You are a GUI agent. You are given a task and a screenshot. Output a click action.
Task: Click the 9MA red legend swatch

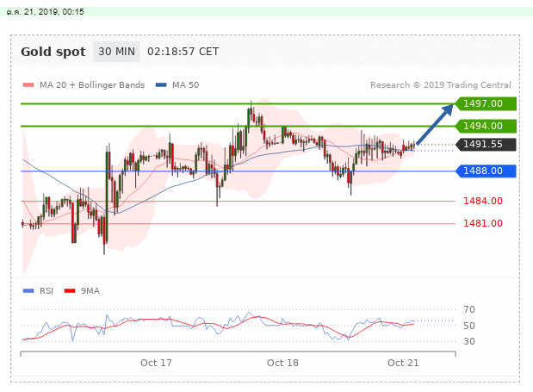pyautogui.click(x=70, y=290)
